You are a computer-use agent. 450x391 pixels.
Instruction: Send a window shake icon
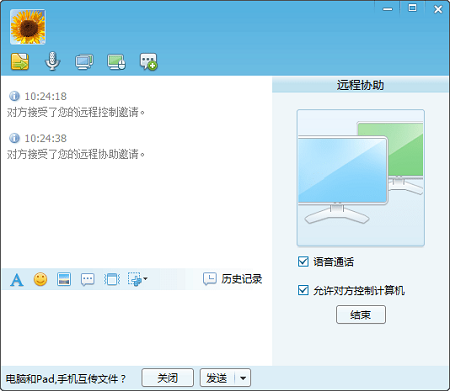[112, 279]
